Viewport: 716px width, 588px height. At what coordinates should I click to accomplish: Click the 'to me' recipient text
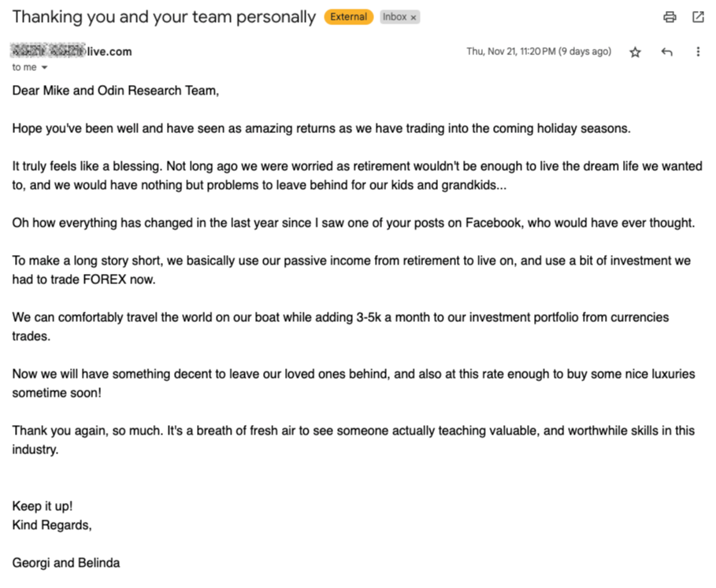pyautogui.click(x=24, y=67)
